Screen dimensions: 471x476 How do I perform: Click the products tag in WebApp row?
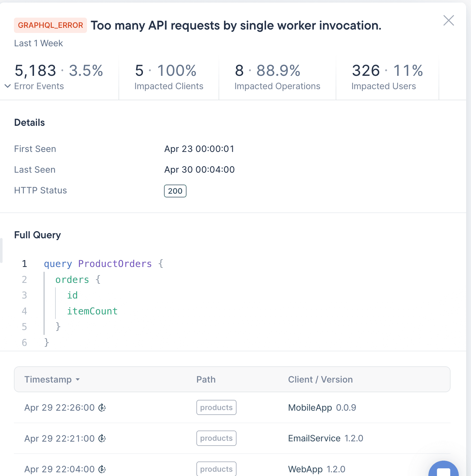[x=216, y=469]
